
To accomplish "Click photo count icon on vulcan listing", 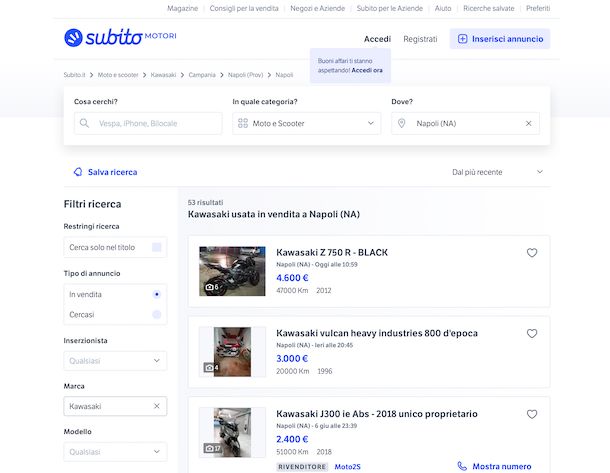I will click(x=211, y=368).
